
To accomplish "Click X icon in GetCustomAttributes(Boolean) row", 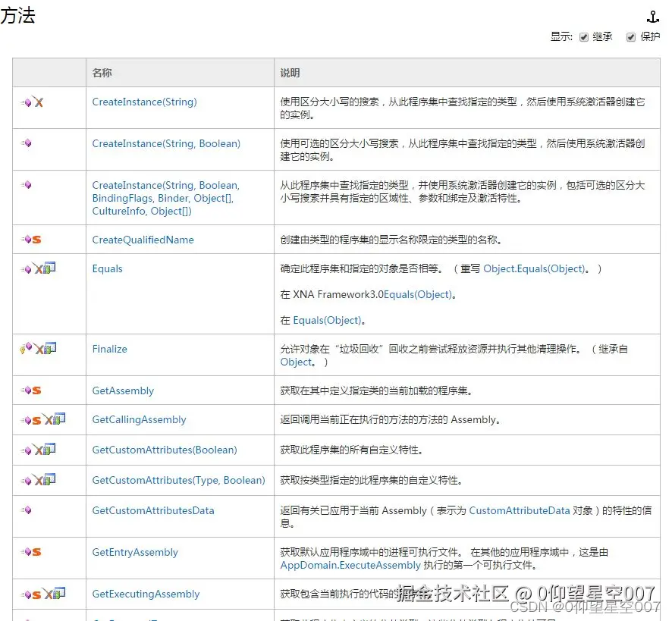I will [x=39, y=450].
